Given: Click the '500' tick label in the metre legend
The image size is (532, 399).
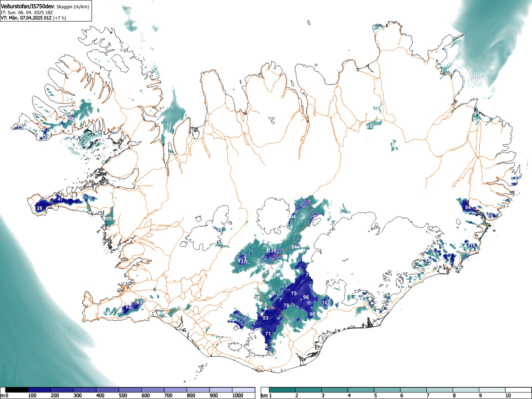Looking at the screenshot, I should coord(123,396).
